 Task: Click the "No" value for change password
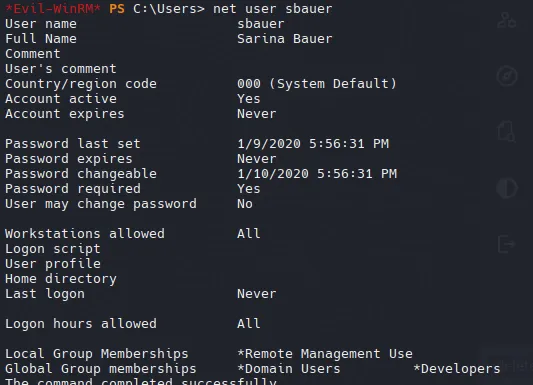point(245,204)
